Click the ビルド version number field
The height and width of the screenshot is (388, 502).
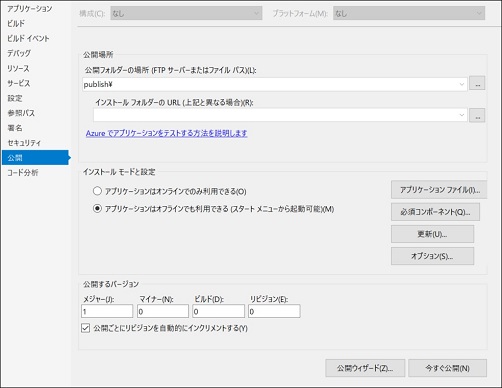point(219,311)
